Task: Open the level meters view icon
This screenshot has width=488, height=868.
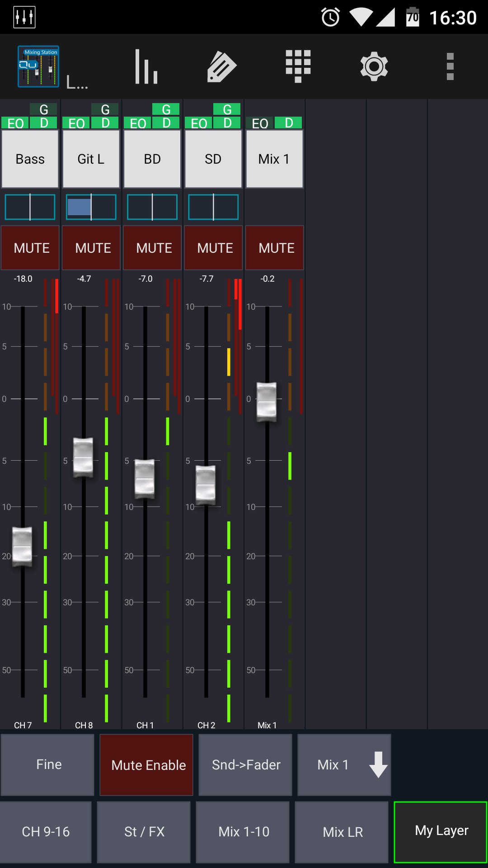Action: pos(146,66)
